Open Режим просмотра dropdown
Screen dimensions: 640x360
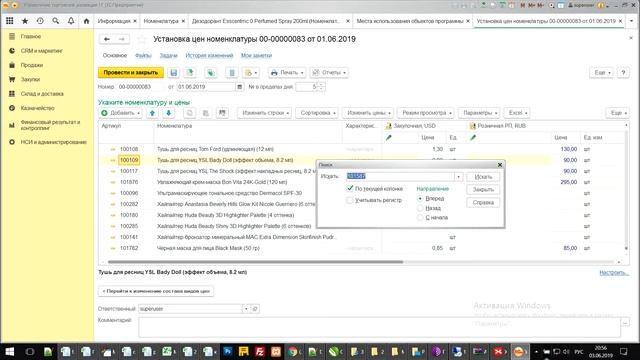426,113
